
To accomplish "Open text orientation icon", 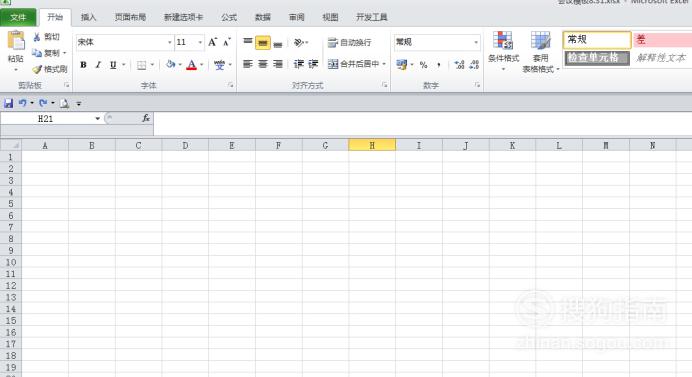I will tap(299, 42).
